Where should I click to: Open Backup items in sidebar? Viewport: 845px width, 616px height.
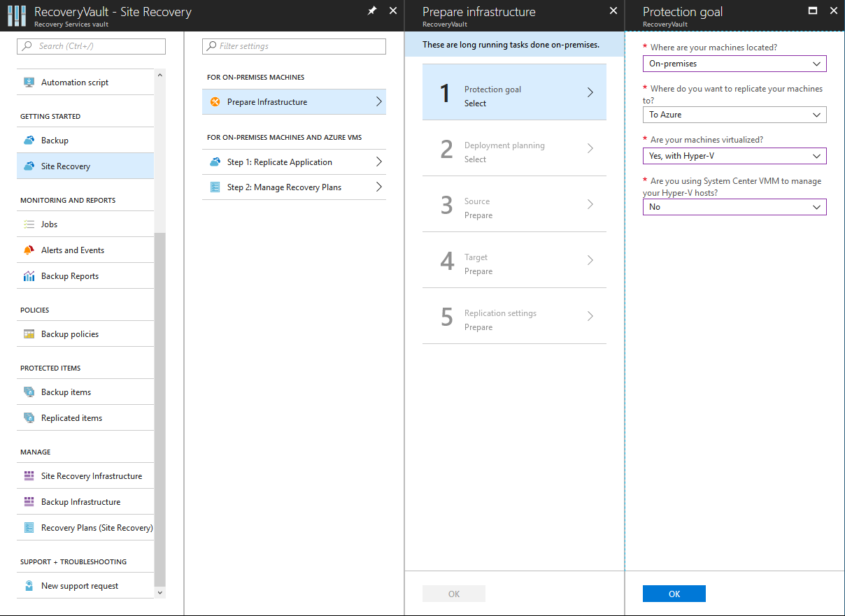85,392
